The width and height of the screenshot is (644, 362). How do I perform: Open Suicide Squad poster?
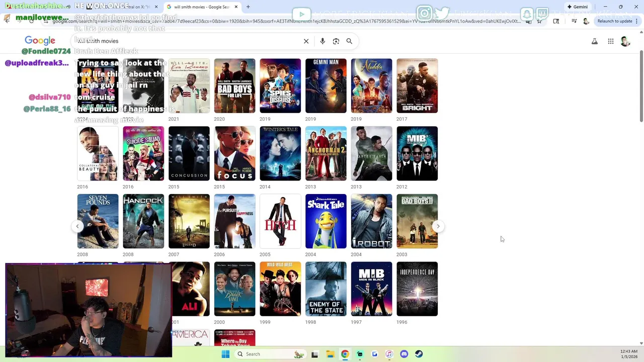pos(143,153)
